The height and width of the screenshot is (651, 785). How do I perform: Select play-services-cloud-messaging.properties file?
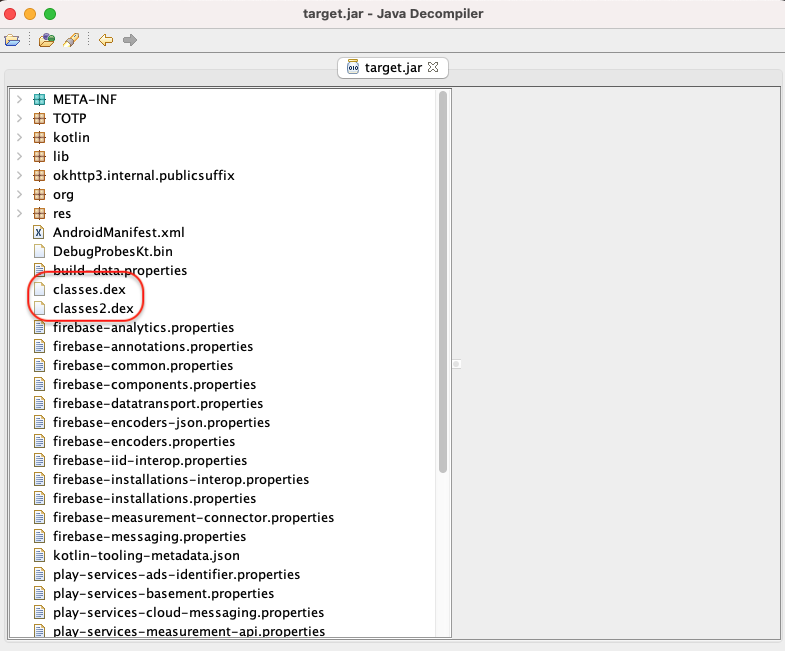tap(188, 612)
